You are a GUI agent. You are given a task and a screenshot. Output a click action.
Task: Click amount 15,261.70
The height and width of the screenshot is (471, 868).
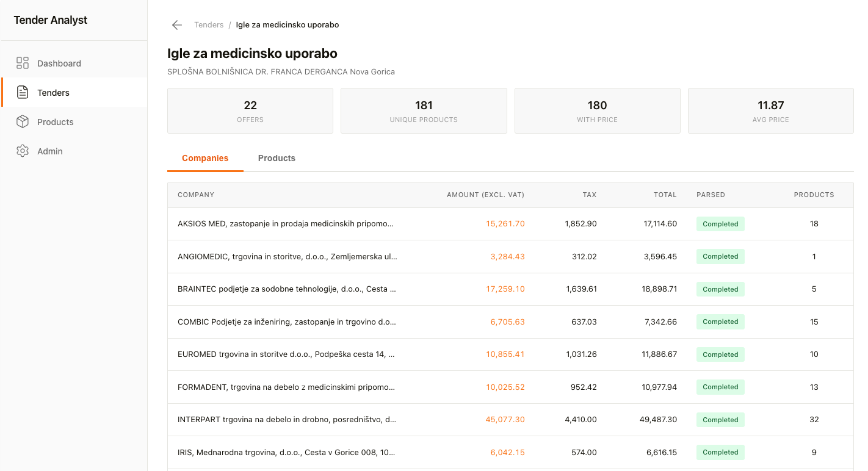[x=505, y=224]
